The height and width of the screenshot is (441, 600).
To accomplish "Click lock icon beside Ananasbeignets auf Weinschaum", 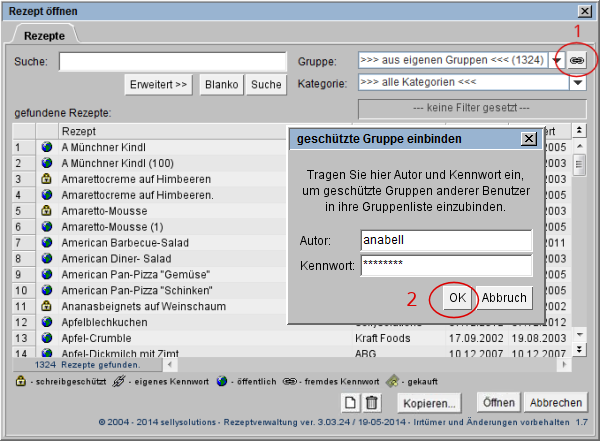I will (46, 307).
